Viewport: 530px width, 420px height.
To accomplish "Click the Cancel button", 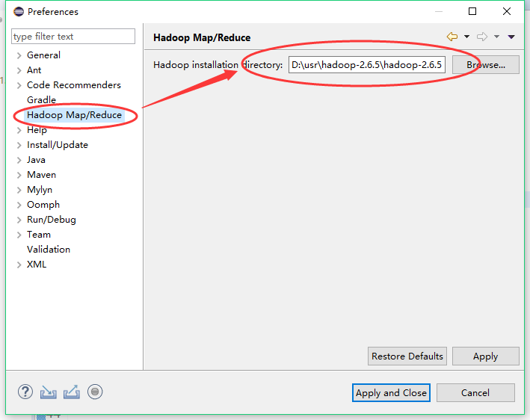I will click(x=475, y=392).
